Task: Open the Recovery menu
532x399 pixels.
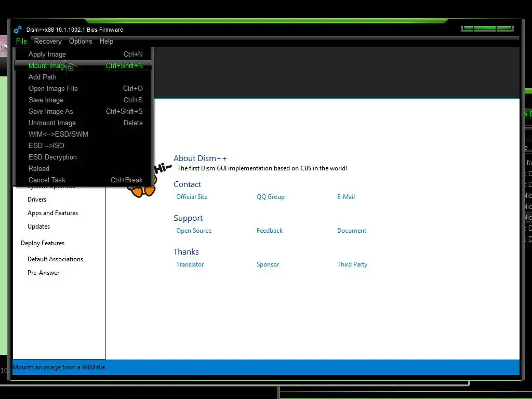Action: 48,42
